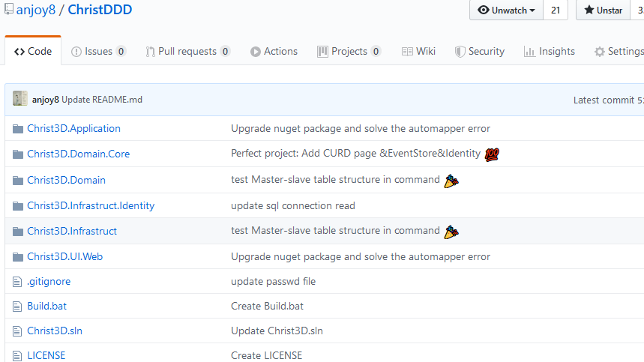The image size is (644, 362).
Task: Switch to the Issues tab
Action: [x=98, y=51]
